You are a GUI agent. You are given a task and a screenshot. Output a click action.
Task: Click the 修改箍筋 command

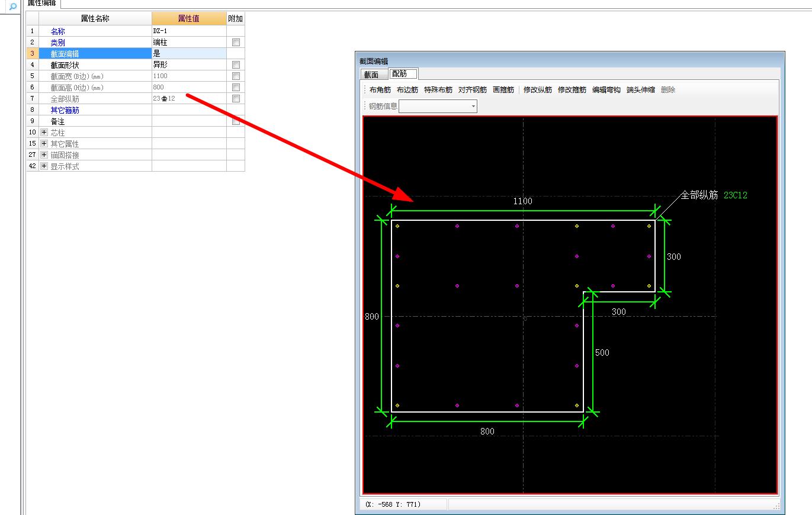click(x=572, y=90)
